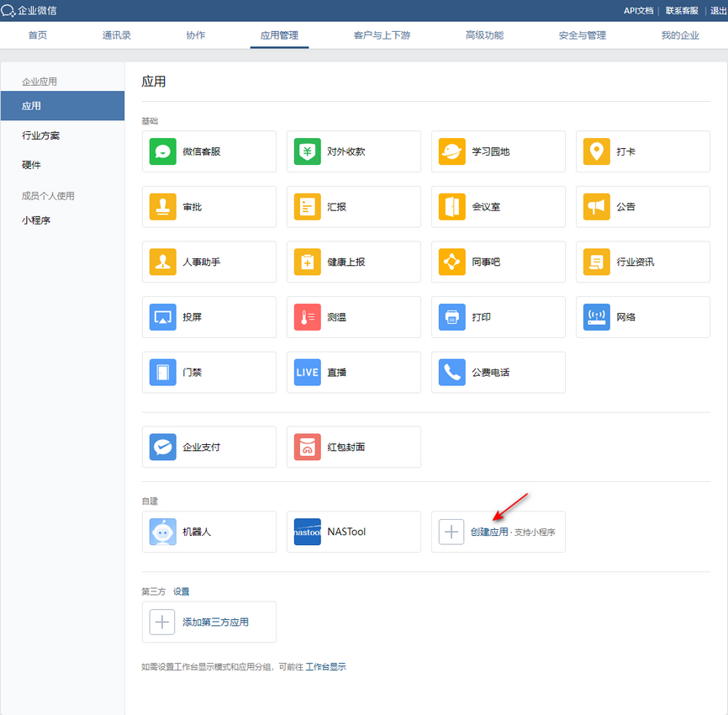
Task: Open the 客户与上下游 tab
Action: pyautogui.click(x=382, y=35)
